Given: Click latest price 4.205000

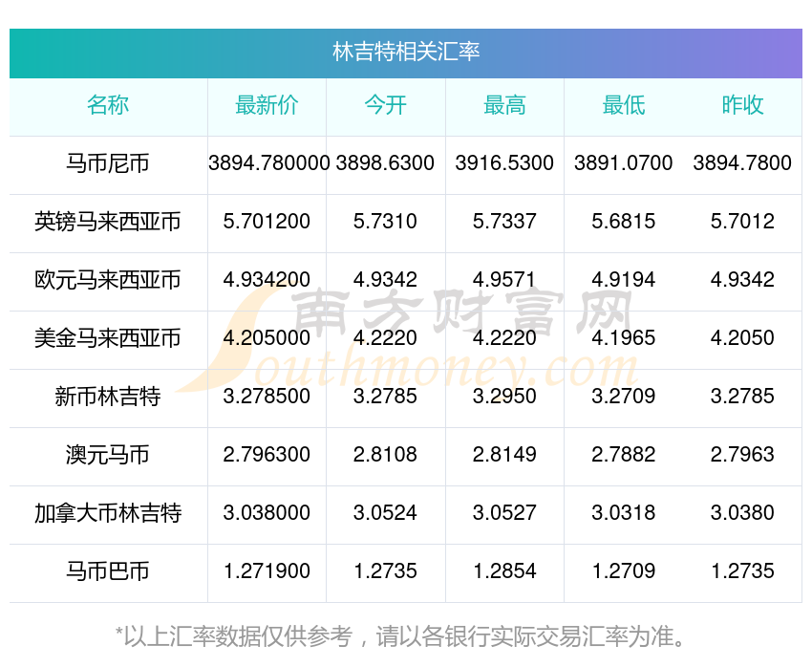Looking at the screenshot, I should (267, 338).
